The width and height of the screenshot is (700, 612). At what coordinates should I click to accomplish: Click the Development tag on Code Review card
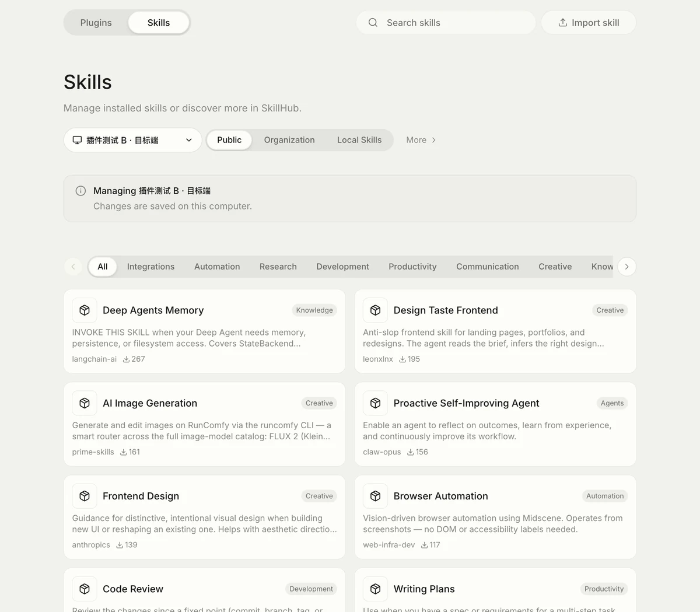point(311,589)
